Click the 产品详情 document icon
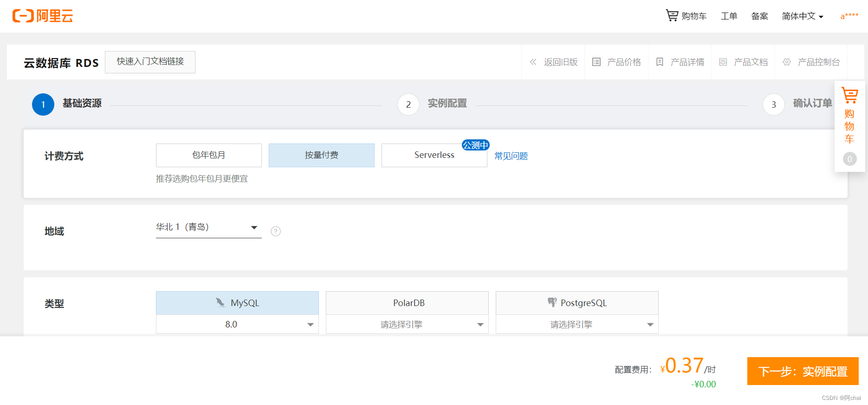This screenshot has height=405, width=868. point(660,62)
